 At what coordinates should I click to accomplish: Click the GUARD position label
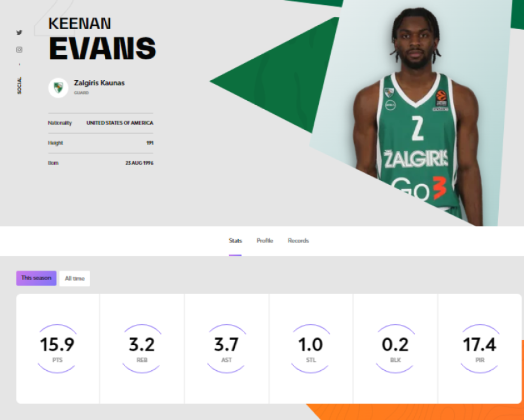[x=80, y=92]
